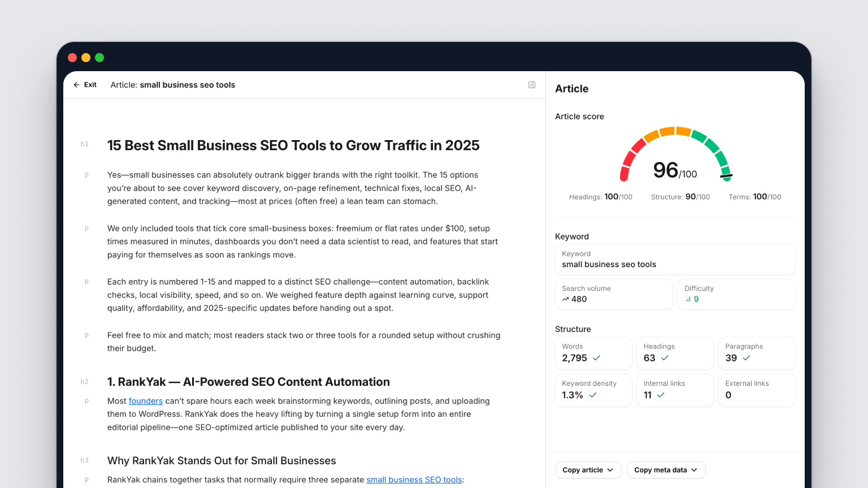Click the h1 block type marker
The height and width of the screenshot is (488, 868).
coord(84,145)
